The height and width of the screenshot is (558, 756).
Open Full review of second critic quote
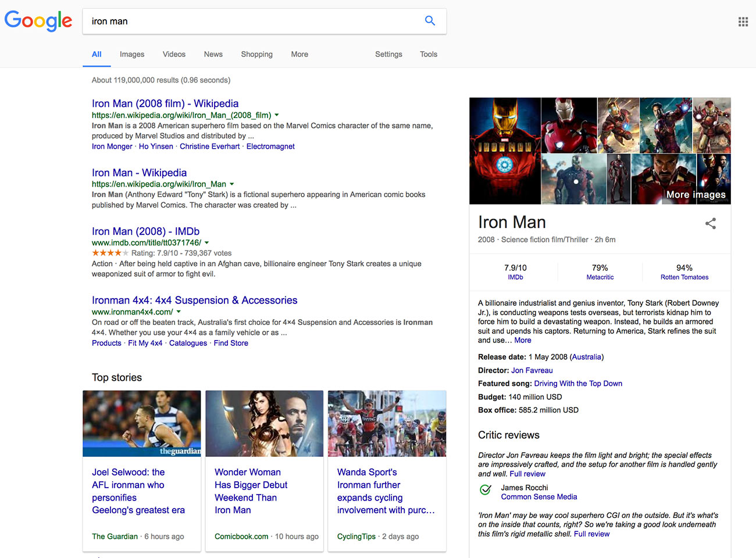(592, 534)
